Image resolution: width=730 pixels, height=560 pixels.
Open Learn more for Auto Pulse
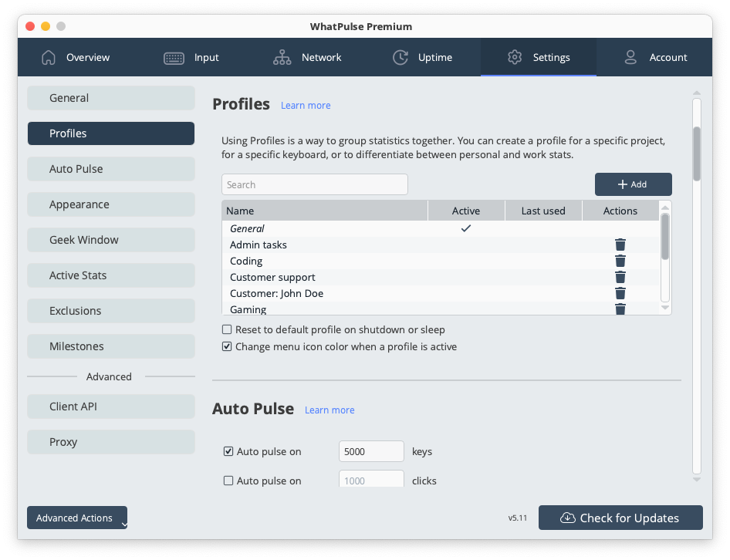point(330,410)
